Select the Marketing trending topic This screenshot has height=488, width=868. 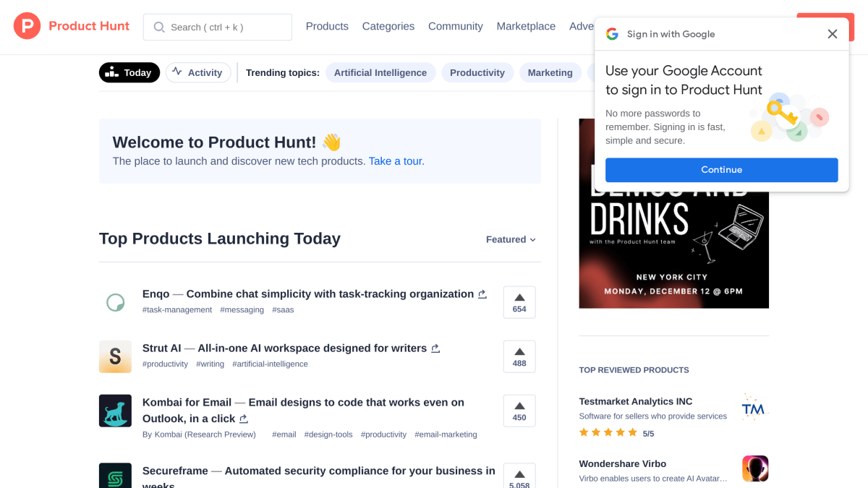[550, 72]
